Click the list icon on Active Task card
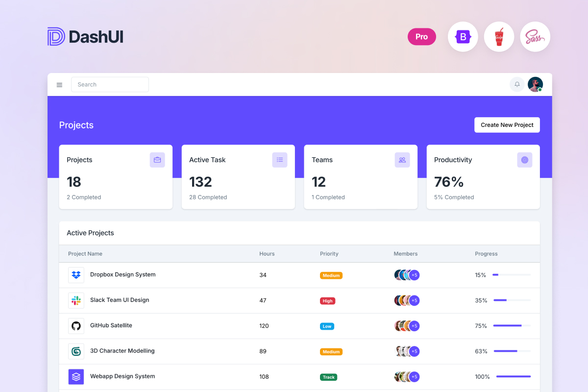 [280, 160]
